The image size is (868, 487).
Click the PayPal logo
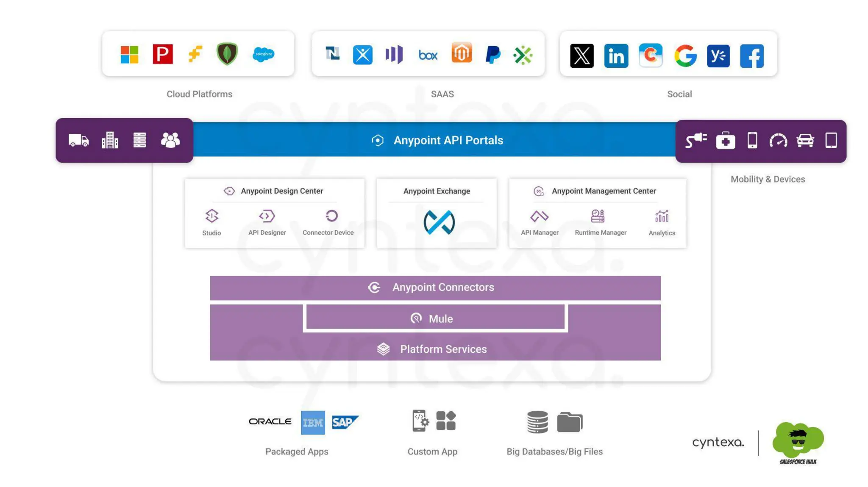pos(492,55)
